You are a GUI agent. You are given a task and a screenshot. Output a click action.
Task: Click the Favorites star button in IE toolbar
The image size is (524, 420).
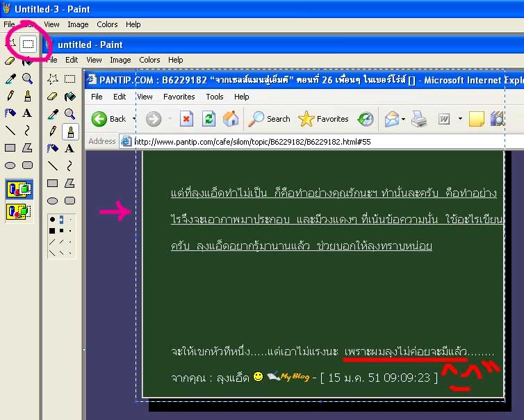pyautogui.click(x=323, y=119)
